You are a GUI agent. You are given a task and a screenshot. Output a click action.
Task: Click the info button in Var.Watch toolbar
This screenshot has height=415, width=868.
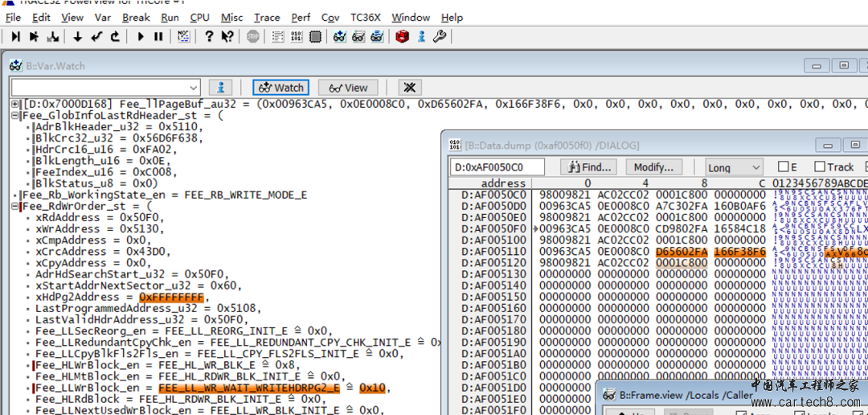220,88
